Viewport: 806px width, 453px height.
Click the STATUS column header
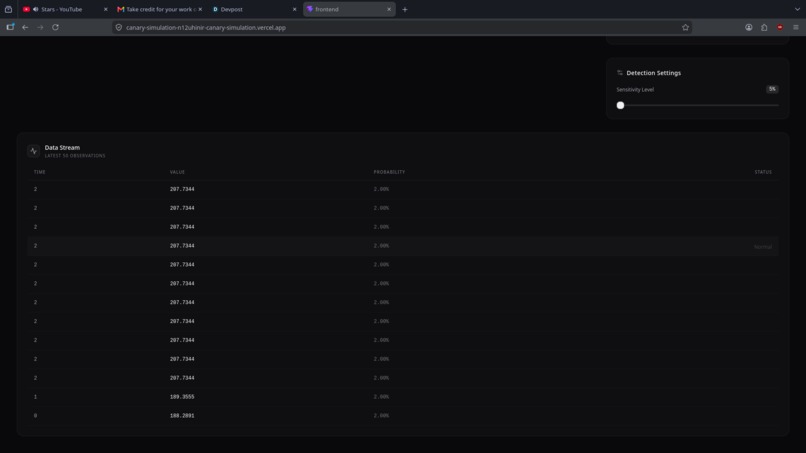pyautogui.click(x=763, y=172)
